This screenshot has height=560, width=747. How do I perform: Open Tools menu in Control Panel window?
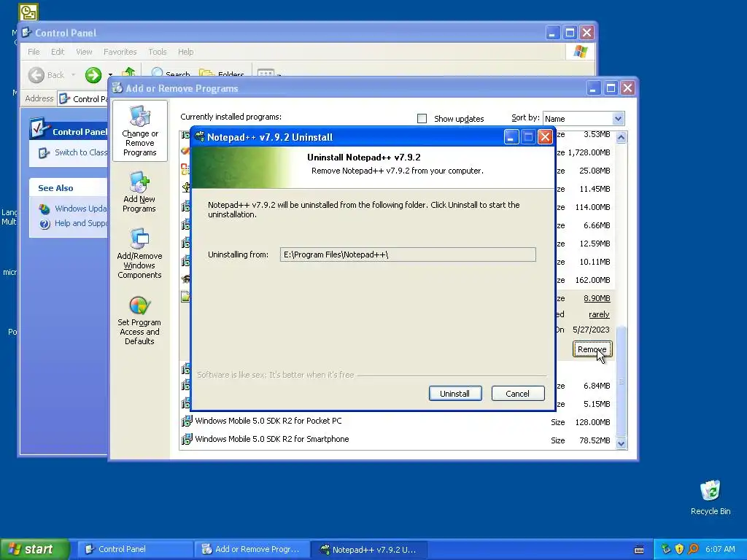(x=158, y=52)
